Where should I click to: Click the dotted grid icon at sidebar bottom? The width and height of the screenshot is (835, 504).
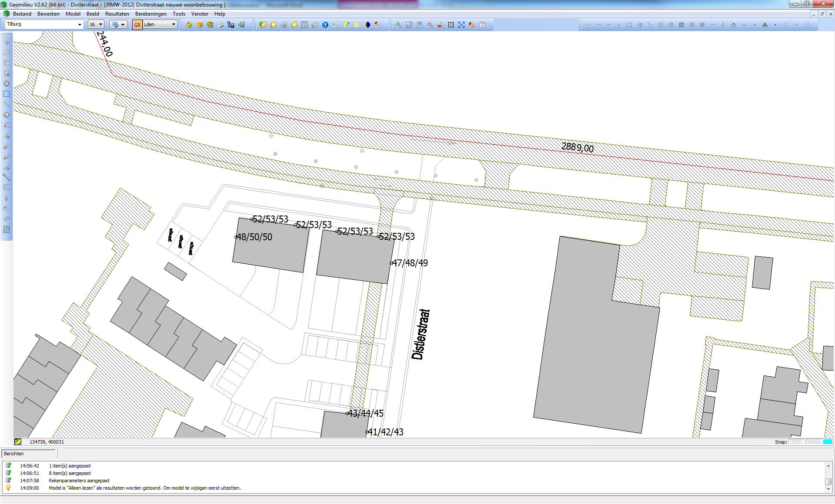7,229
